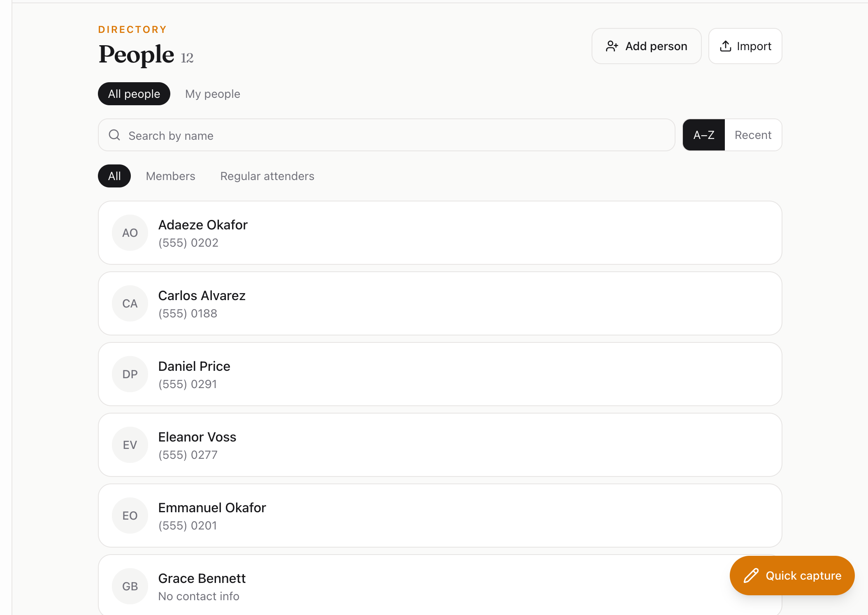Click the Quick capture button
This screenshot has height=615, width=868.
coord(792,576)
